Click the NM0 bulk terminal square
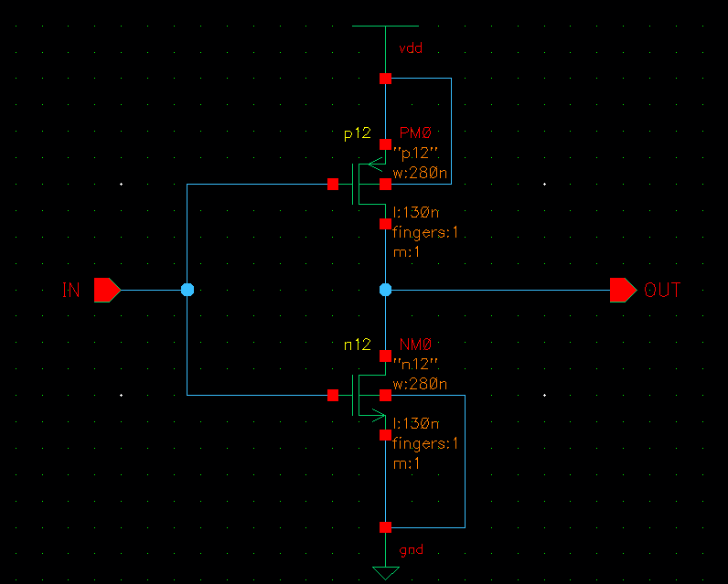The image size is (728, 584). [x=385, y=395]
